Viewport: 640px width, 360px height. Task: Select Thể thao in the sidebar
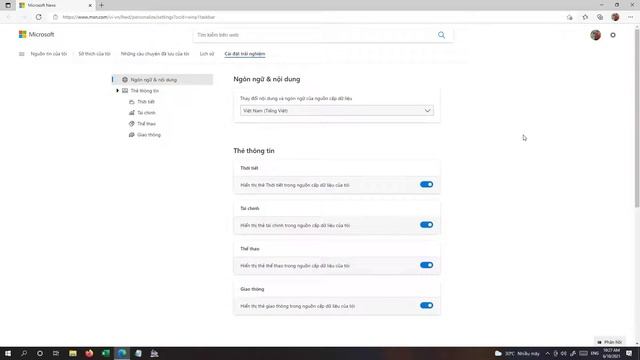click(x=146, y=124)
